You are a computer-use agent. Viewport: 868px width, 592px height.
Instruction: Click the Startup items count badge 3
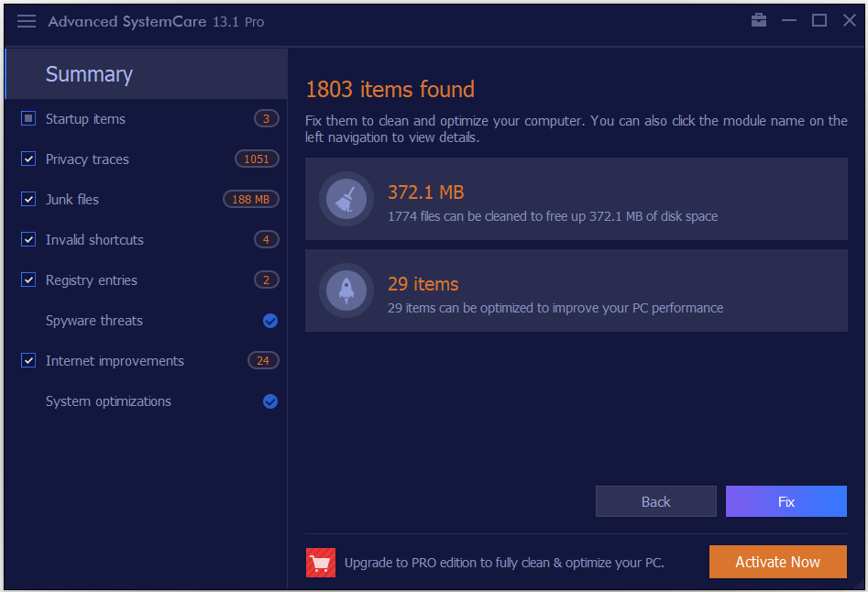pos(267,118)
